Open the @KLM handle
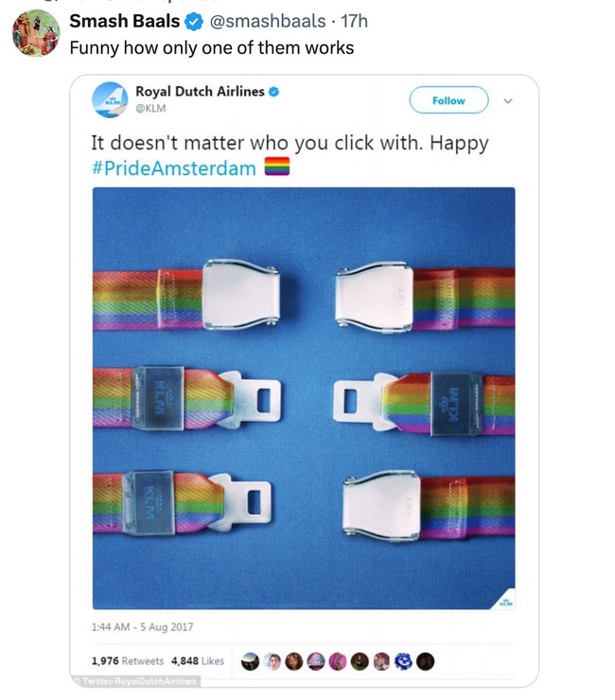 150,109
